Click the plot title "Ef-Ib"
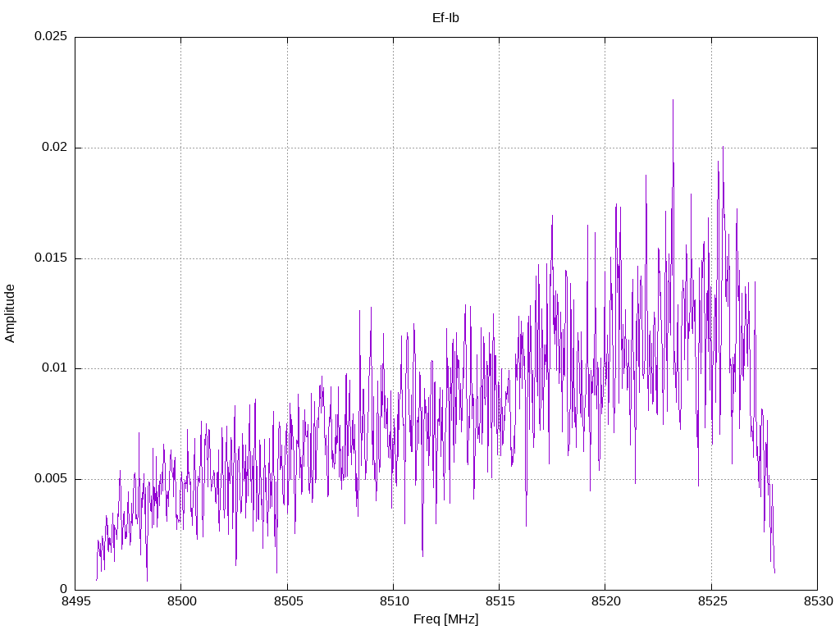The image size is (840, 630). tap(445, 18)
